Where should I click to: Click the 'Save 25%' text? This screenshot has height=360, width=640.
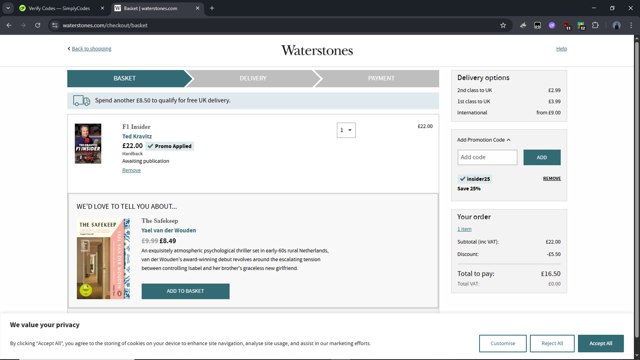[469, 189]
